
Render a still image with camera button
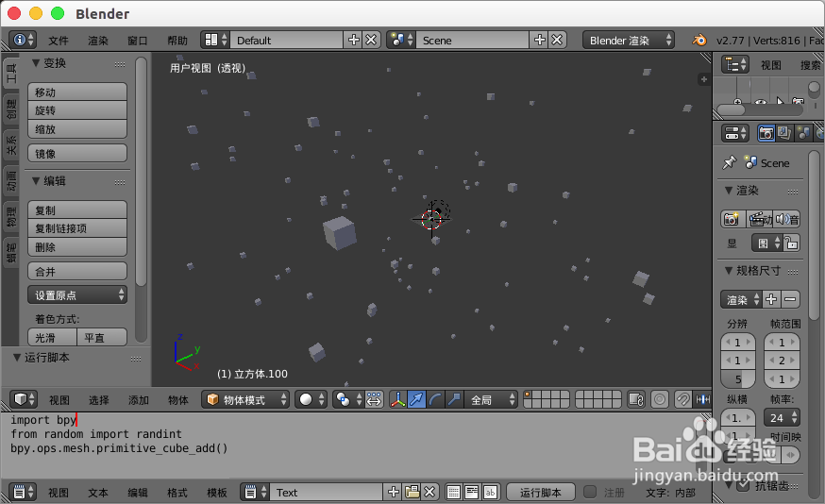732,219
